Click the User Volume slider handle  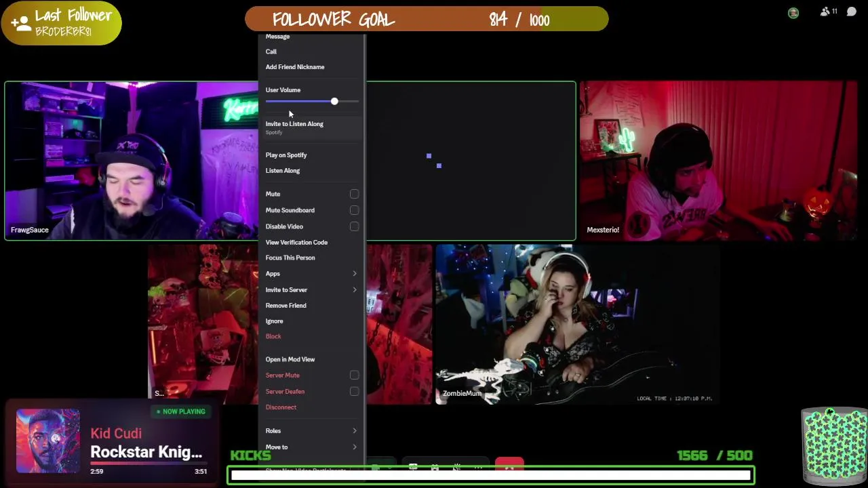pos(334,101)
